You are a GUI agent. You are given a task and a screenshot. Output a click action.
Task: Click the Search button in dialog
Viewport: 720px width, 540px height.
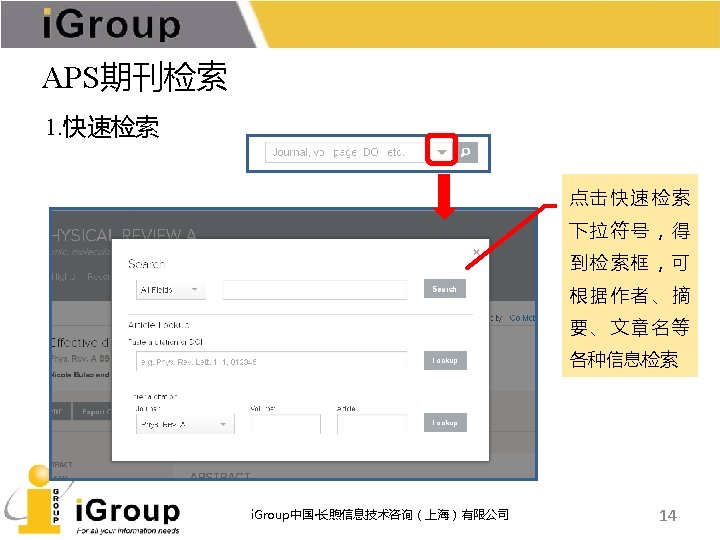tap(444, 289)
